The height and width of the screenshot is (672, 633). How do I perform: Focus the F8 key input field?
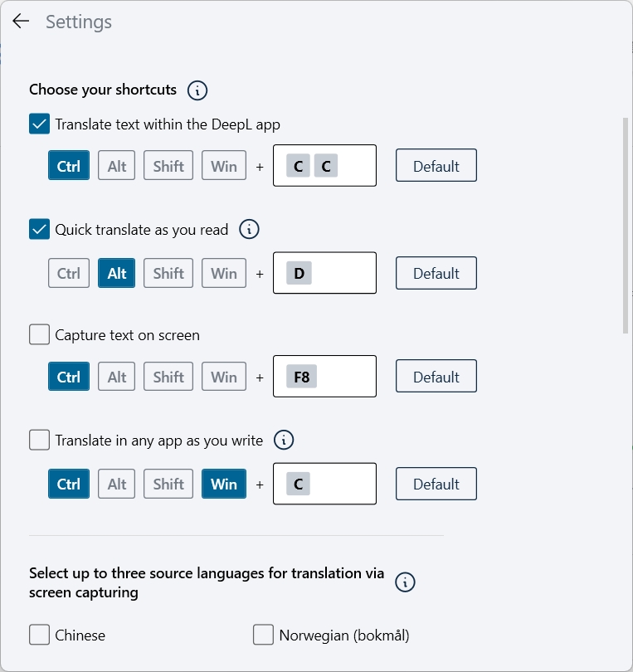325,377
